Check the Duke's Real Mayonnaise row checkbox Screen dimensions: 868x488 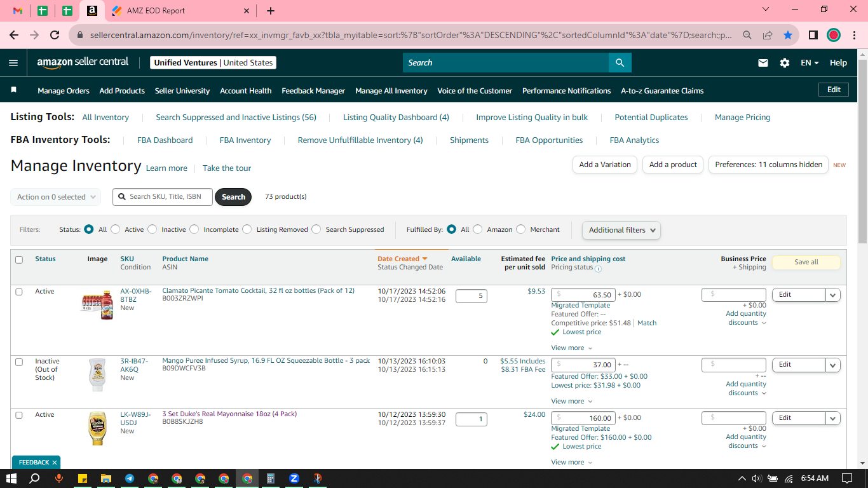tap(19, 415)
